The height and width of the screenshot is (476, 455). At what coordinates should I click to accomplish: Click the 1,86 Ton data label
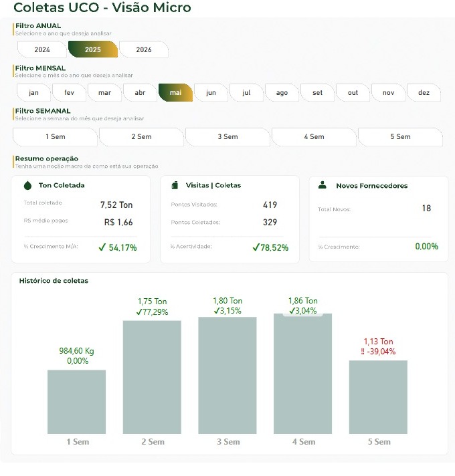pos(303,301)
